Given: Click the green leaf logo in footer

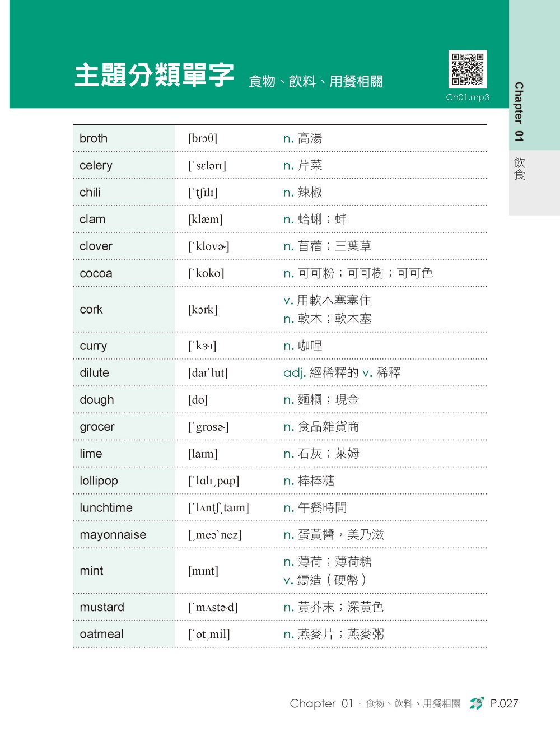Looking at the screenshot, I should click(477, 703).
